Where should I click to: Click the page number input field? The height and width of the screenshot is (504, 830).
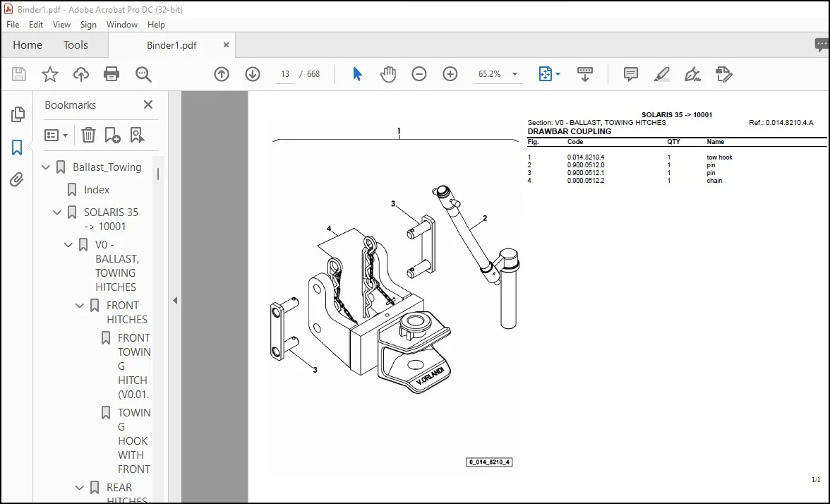coord(285,74)
